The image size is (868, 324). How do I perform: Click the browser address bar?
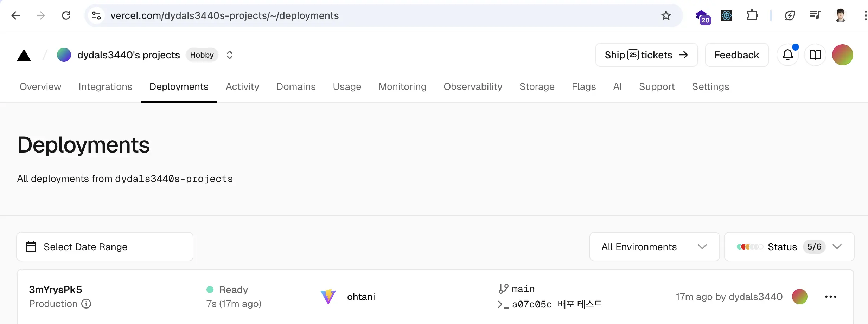[225, 15]
